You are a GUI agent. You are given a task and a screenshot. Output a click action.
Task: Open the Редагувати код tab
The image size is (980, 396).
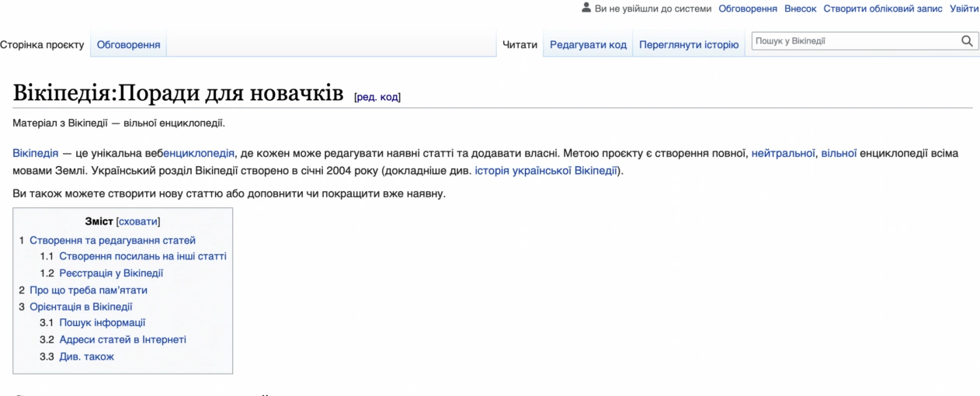point(588,45)
